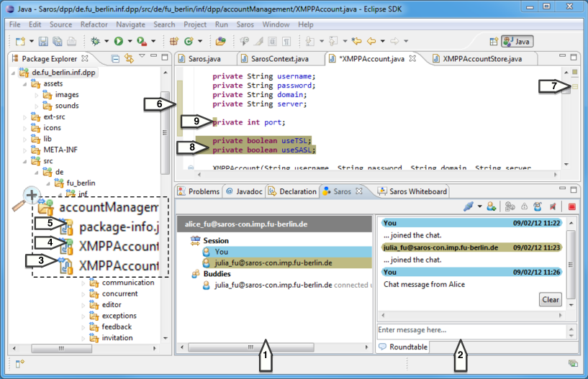
Task: Open the dropdown arrow next to Run button
Action: click(x=130, y=42)
